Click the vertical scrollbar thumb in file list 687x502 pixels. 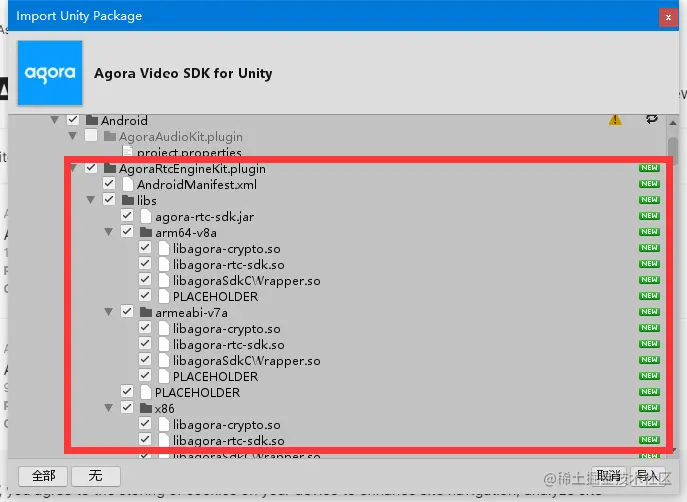(673, 151)
